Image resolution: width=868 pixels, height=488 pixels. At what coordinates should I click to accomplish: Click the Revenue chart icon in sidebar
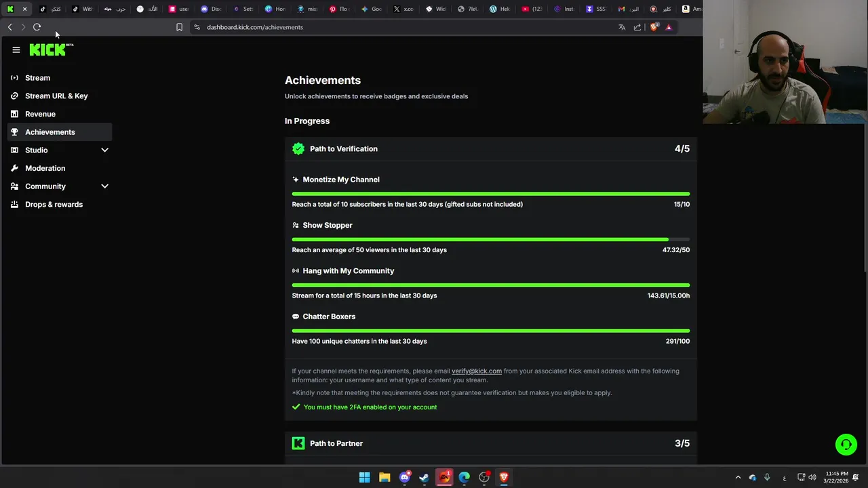[14, 114]
